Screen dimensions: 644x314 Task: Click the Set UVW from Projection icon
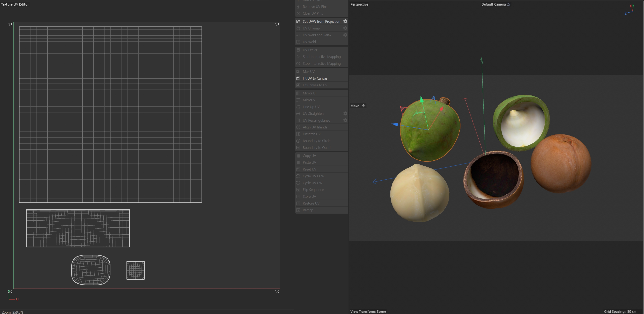pyautogui.click(x=298, y=21)
